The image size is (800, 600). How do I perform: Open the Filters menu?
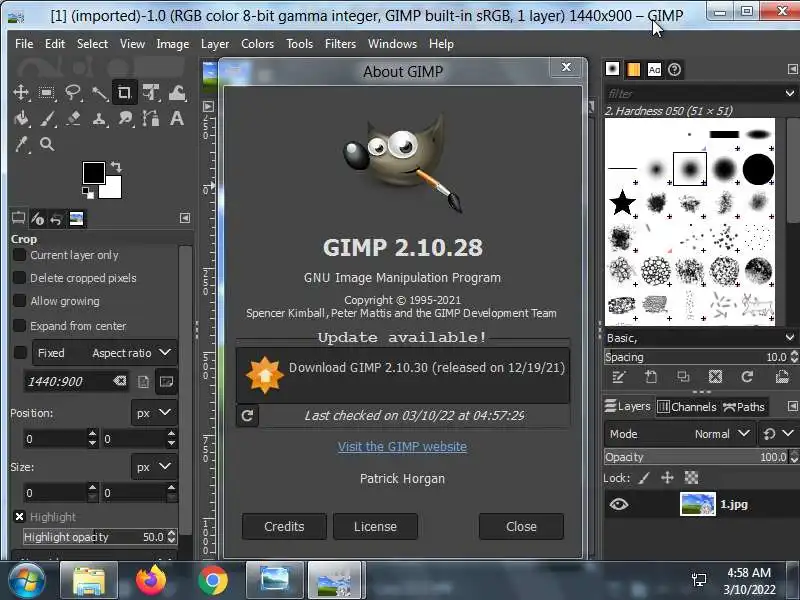pyautogui.click(x=340, y=44)
